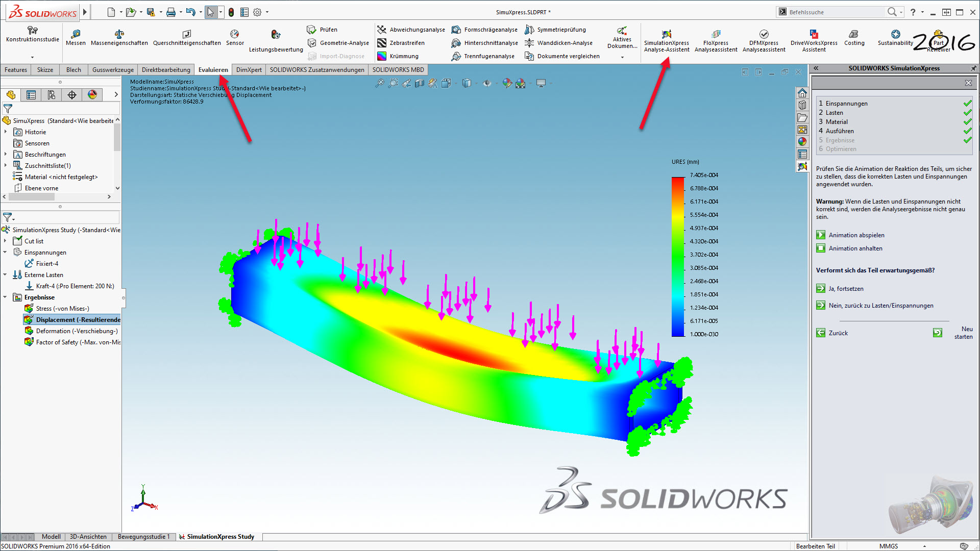Image resolution: width=980 pixels, height=551 pixels.
Task: Launch DriveWorksXpress Assistent
Action: (814, 41)
